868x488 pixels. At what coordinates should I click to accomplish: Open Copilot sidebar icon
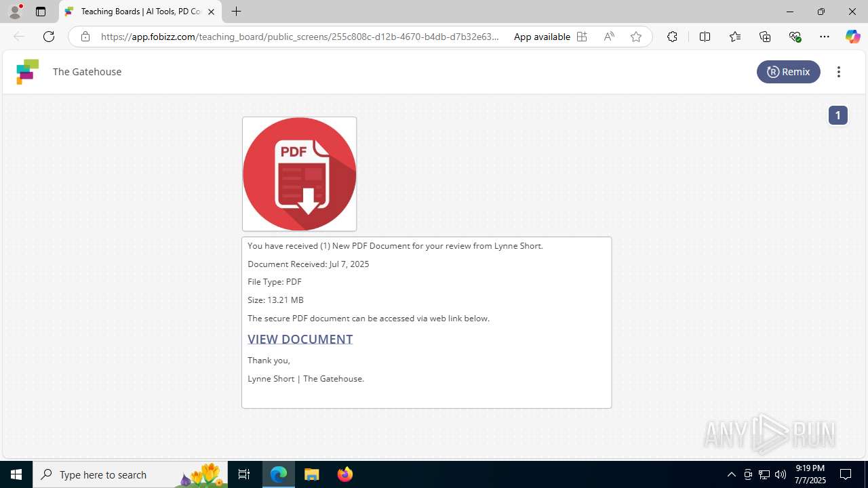coord(852,37)
